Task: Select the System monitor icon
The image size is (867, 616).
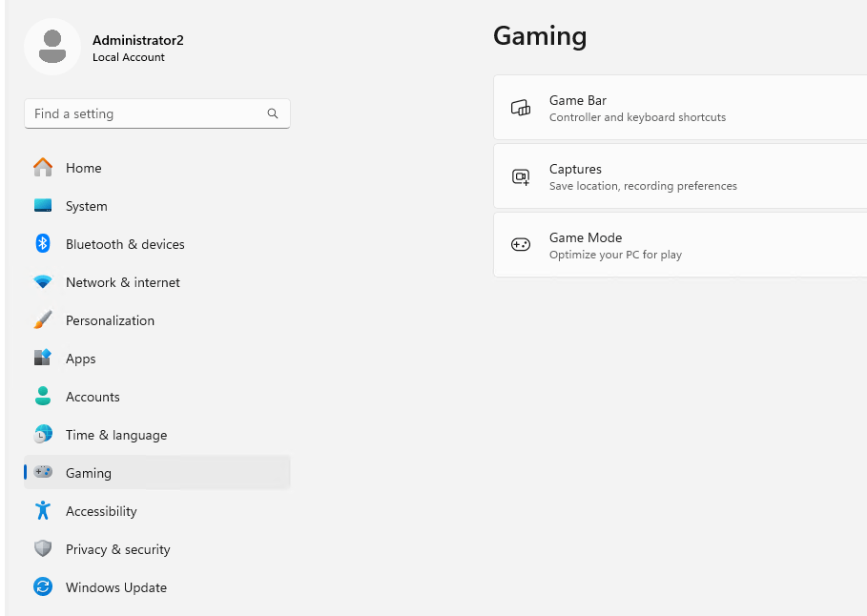Action: pos(43,206)
